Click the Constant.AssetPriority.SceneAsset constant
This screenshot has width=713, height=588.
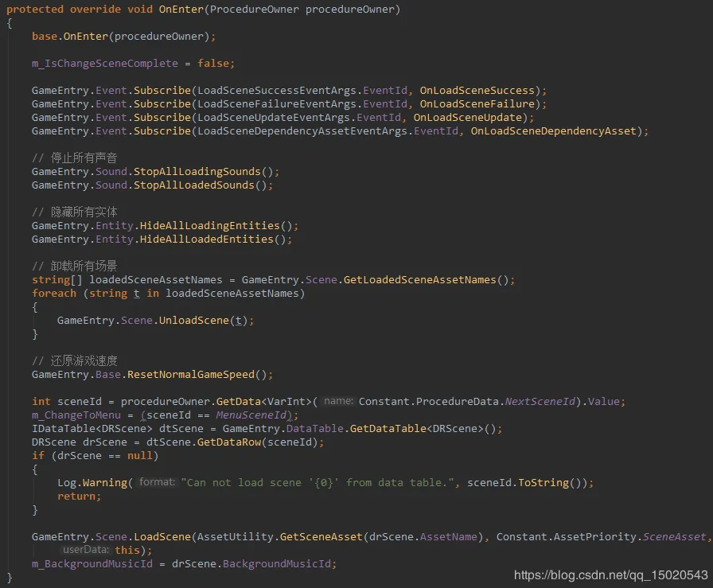(601, 537)
